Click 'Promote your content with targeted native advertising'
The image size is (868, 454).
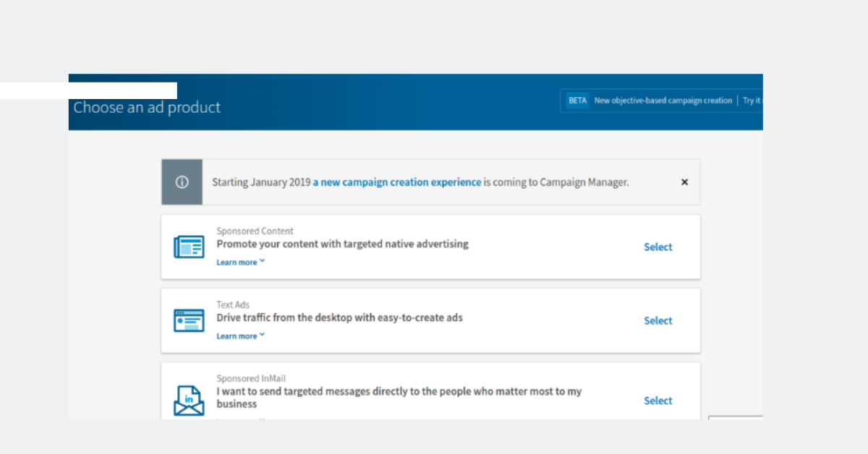click(343, 244)
